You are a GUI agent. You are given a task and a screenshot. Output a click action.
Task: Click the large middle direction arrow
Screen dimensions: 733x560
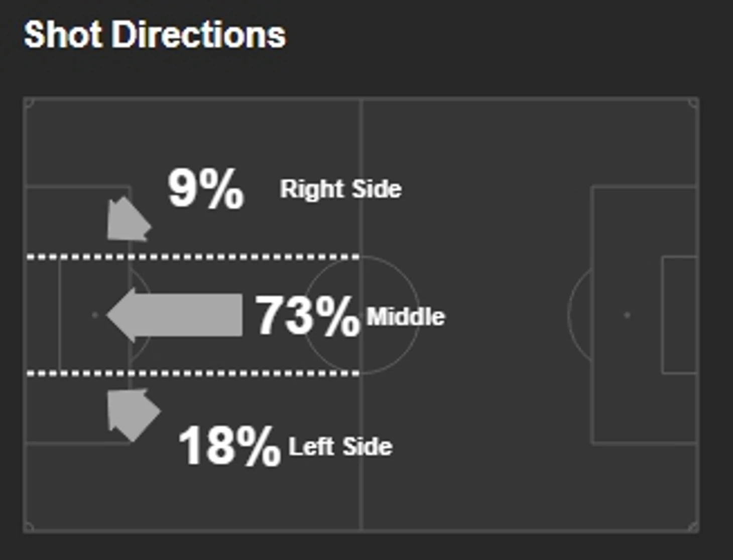click(x=175, y=315)
